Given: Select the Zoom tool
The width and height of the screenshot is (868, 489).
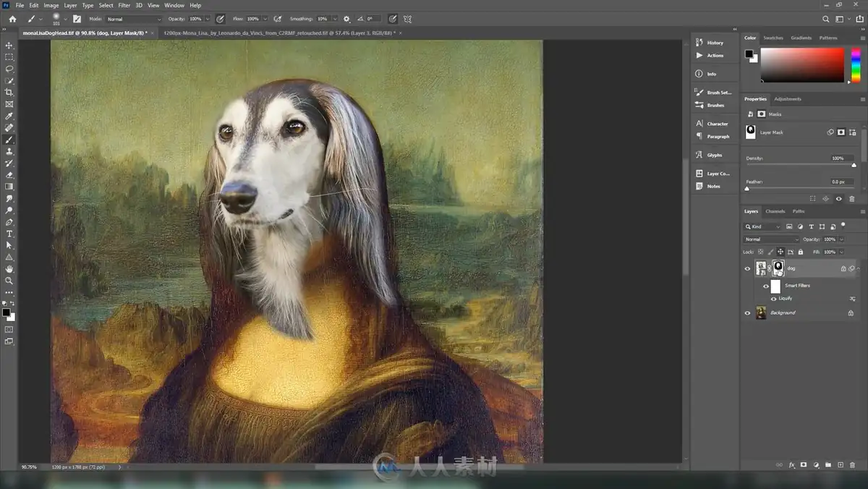Looking at the screenshot, I should click(9, 281).
